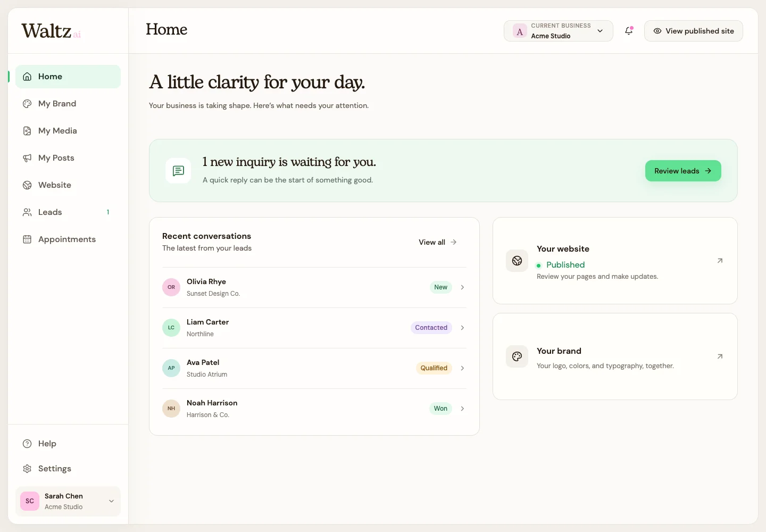Click the eye icon in View published site
This screenshot has width=766, height=532.
coord(657,31)
